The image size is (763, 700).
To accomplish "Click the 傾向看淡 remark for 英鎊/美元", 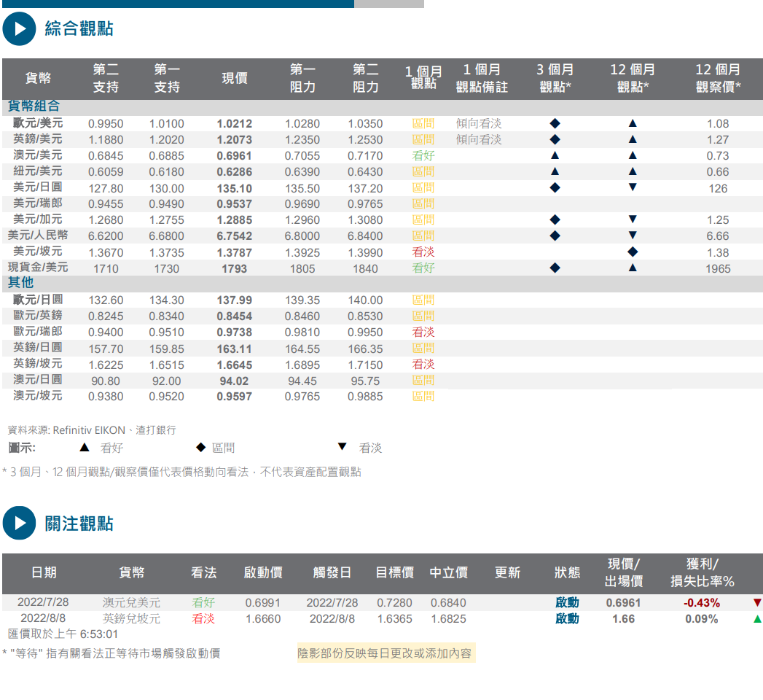I will 479,139.
